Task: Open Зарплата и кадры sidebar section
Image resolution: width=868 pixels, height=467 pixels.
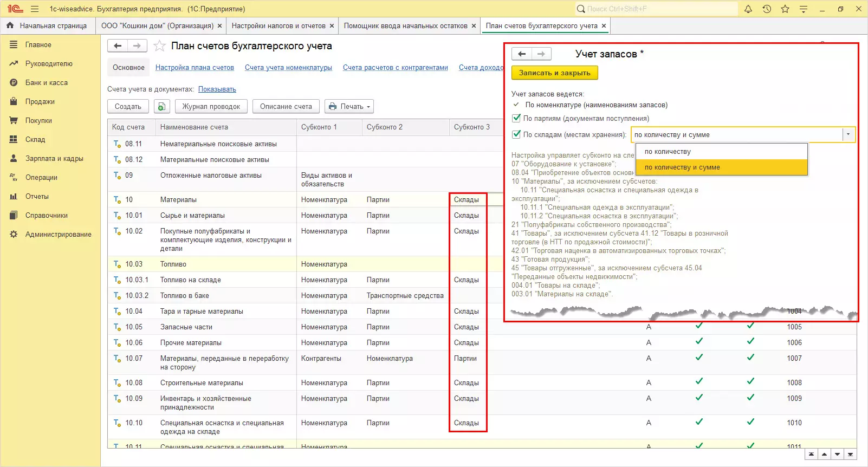Action: pos(54,159)
